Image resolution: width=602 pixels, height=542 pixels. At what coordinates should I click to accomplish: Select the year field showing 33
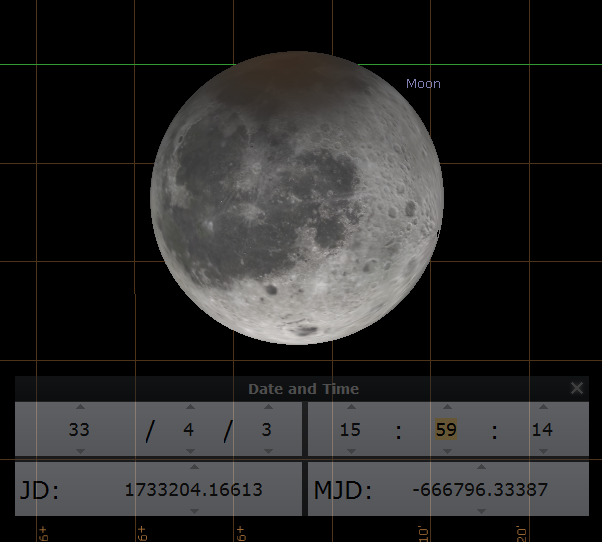coord(79,429)
